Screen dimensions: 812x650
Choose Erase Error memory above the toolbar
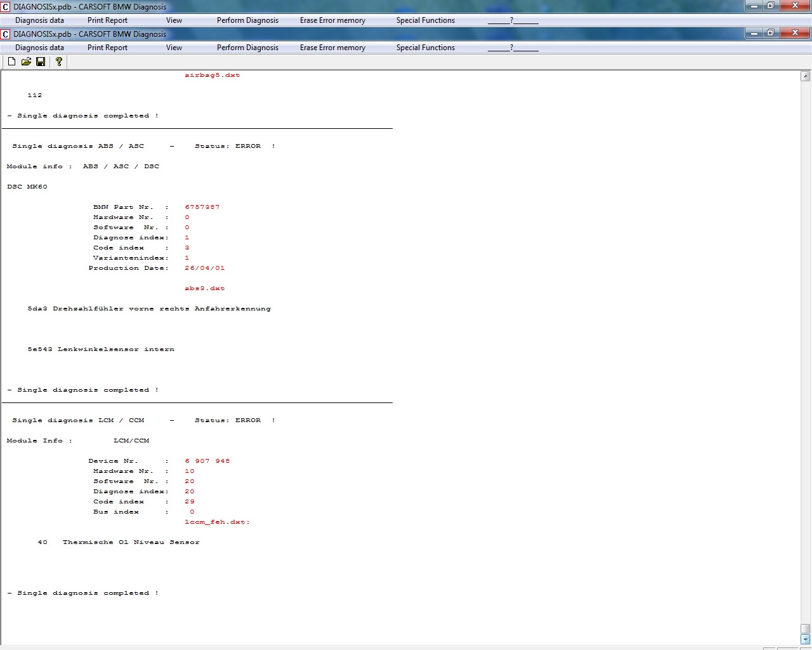332,48
